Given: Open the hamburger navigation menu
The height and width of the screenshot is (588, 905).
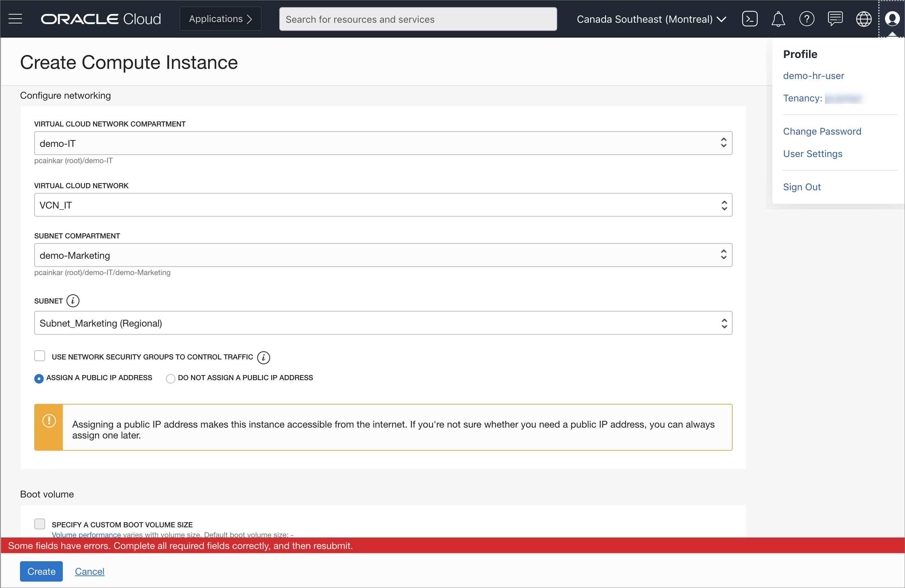Looking at the screenshot, I should tap(15, 19).
